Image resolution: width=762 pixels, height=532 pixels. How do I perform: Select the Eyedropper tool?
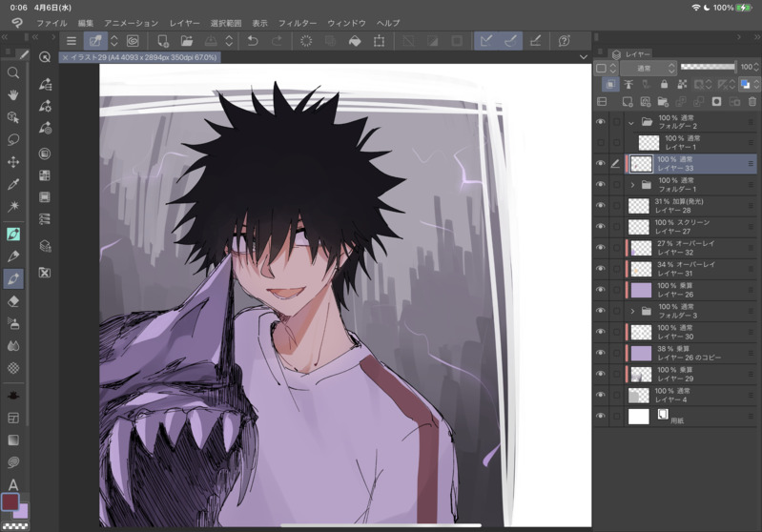pos(13,184)
